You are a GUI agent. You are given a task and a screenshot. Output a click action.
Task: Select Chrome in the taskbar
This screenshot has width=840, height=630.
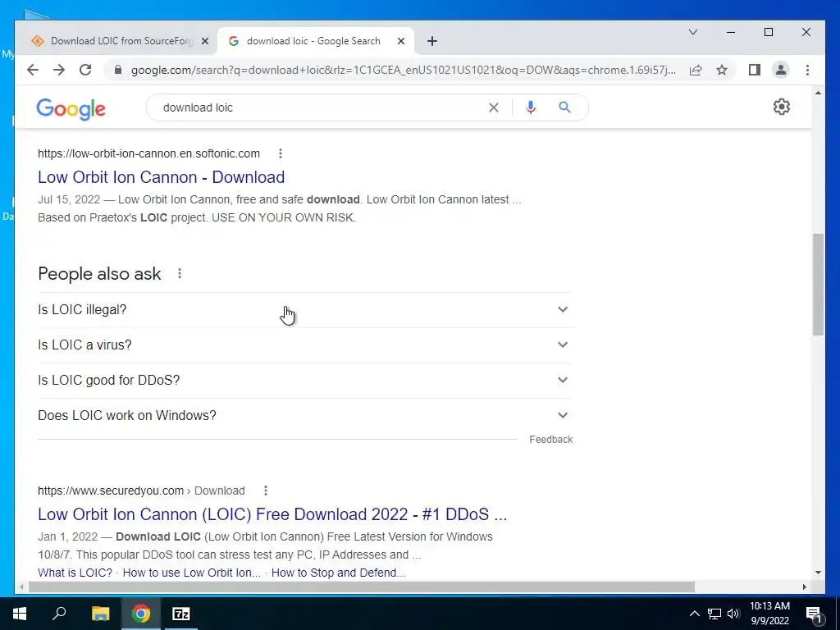pos(141,614)
